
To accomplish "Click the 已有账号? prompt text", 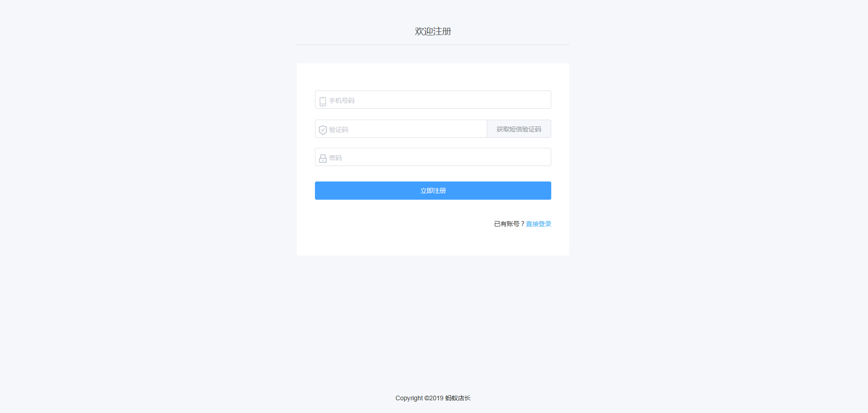I will pos(509,224).
